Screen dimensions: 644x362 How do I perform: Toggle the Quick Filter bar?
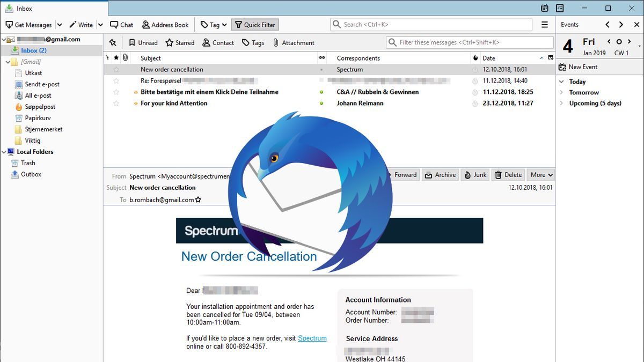(x=255, y=25)
